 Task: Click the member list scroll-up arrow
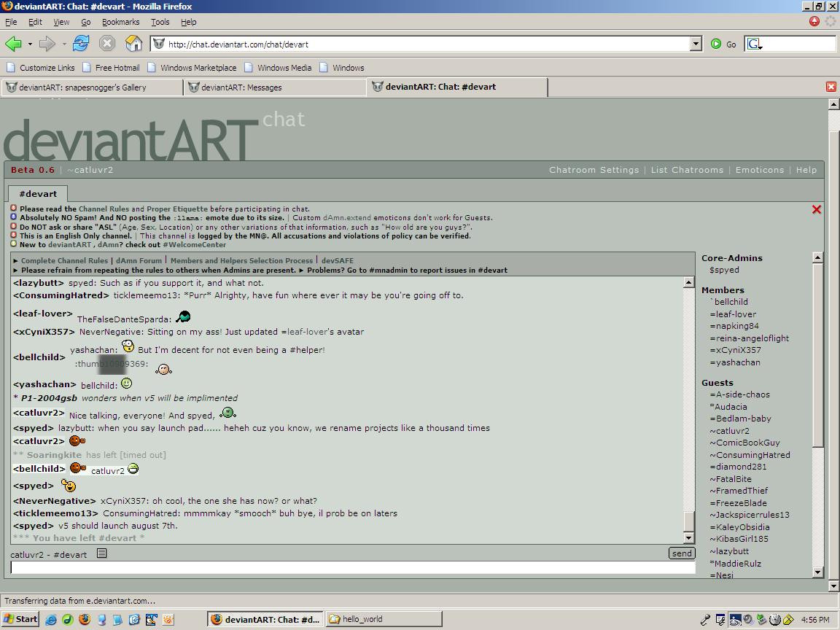pyautogui.click(x=817, y=257)
